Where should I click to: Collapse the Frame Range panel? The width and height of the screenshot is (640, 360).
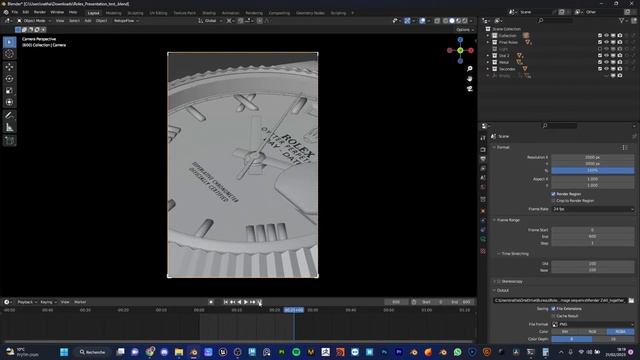click(x=494, y=220)
